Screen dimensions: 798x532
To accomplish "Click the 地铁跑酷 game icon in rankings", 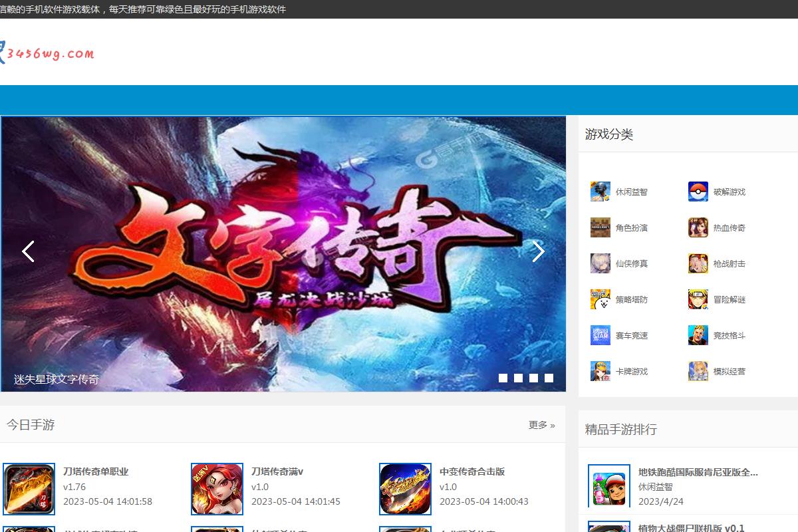I will click(609, 486).
